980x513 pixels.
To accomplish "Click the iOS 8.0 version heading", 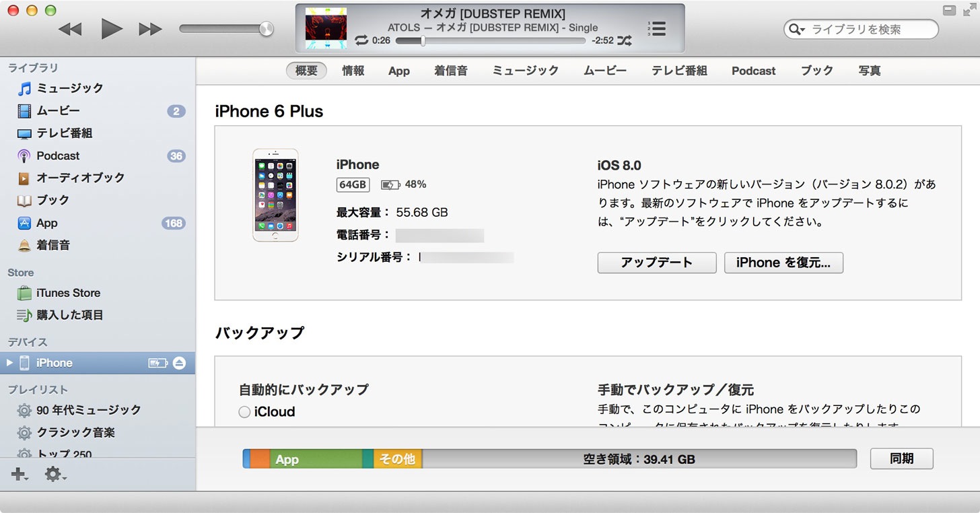I will [x=619, y=165].
